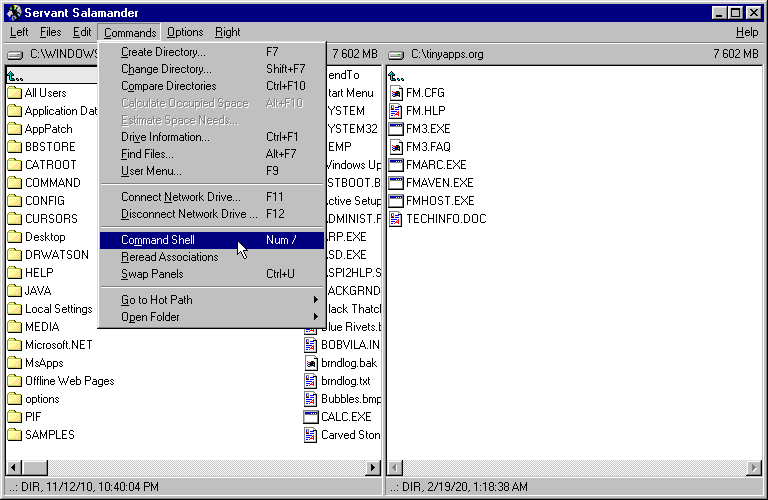Click right panel horizontal scrollbar left arrow
Viewport: 768px width, 500px height.
(x=394, y=468)
